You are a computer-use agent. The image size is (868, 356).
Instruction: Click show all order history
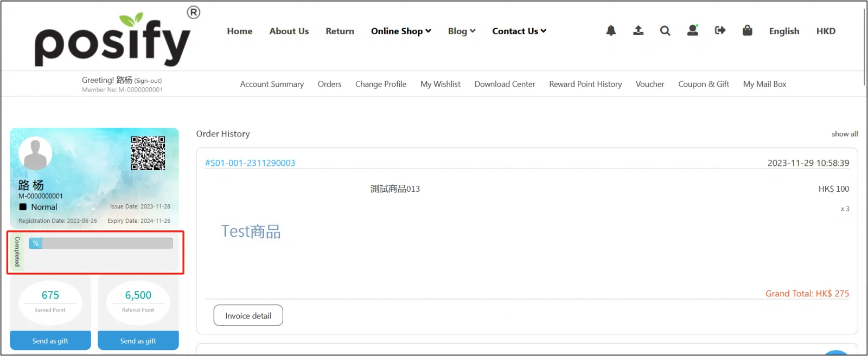click(845, 134)
